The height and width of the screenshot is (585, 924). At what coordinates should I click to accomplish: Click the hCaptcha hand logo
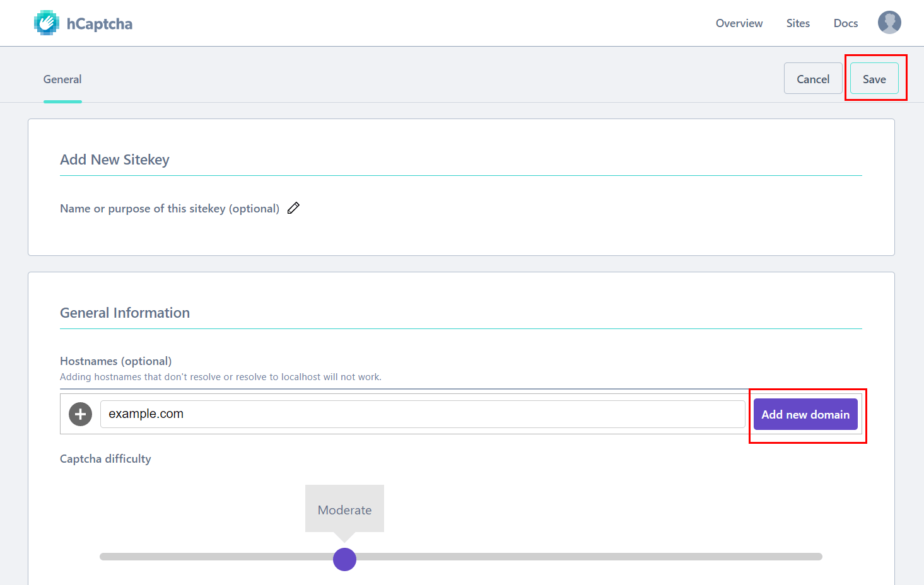tap(44, 22)
